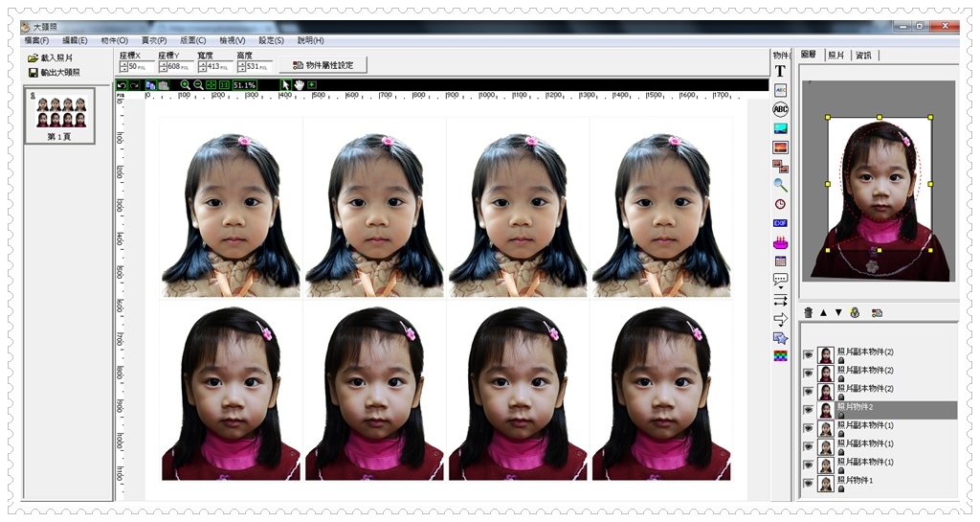
Task: Move layer up with the up triangle
Action: (823, 312)
